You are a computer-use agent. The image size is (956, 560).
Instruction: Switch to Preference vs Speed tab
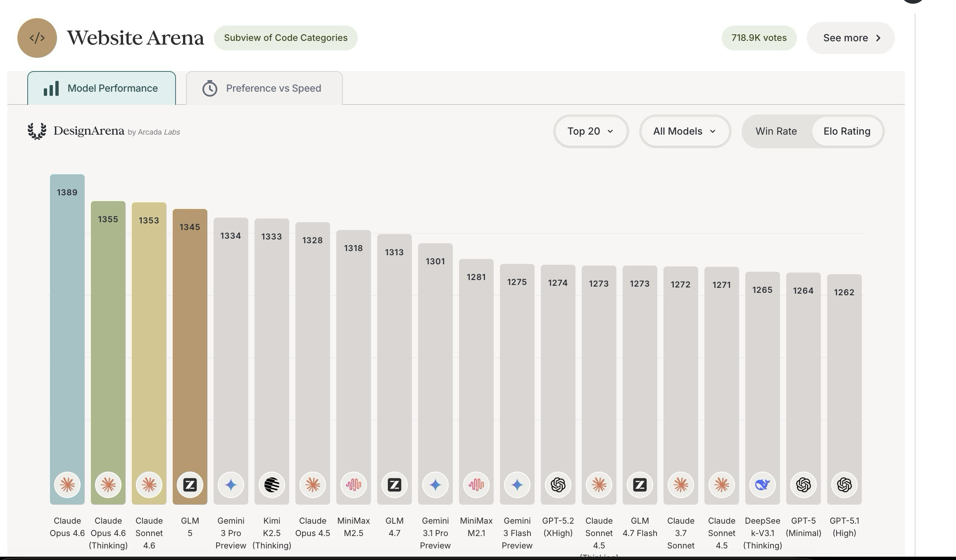264,88
